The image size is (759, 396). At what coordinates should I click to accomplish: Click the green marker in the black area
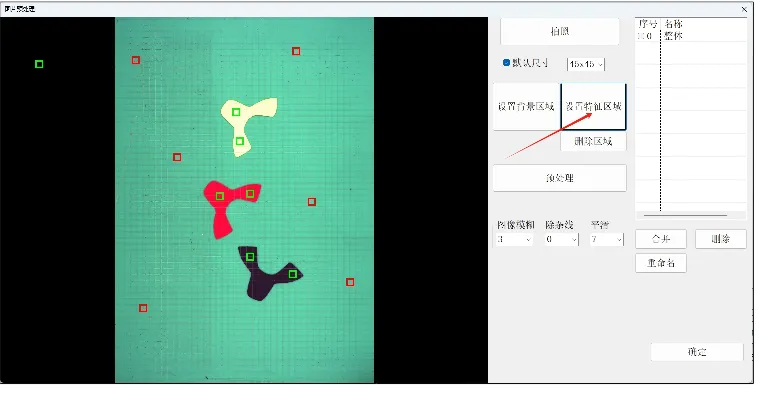pos(39,64)
